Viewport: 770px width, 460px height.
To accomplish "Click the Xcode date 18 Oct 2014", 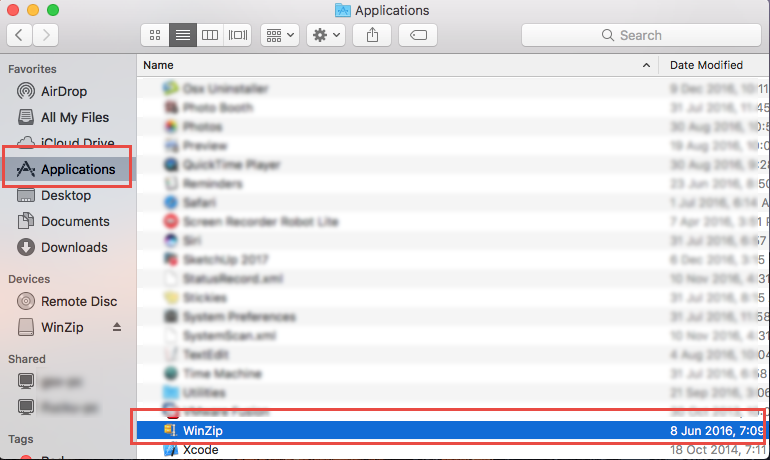I will 716,450.
